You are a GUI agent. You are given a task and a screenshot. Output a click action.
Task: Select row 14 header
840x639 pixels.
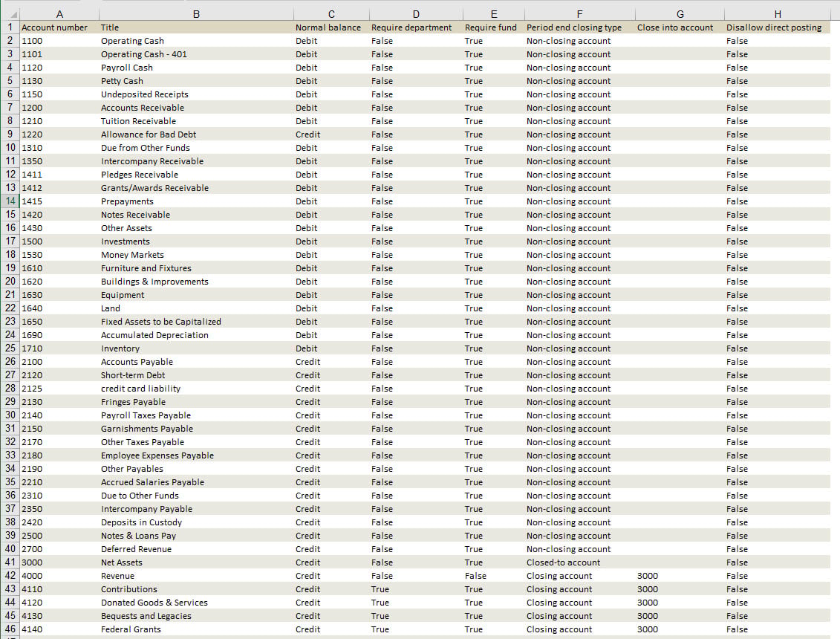pos(10,201)
